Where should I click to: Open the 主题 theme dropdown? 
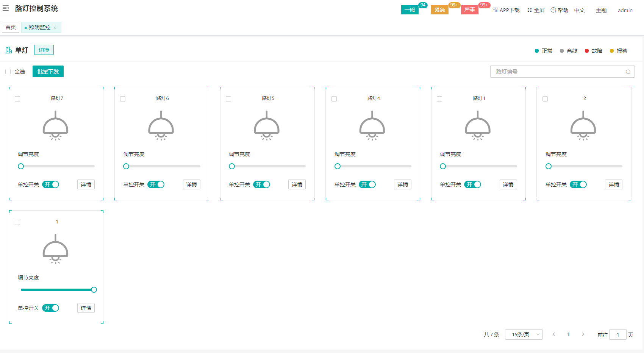pyautogui.click(x=601, y=10)
